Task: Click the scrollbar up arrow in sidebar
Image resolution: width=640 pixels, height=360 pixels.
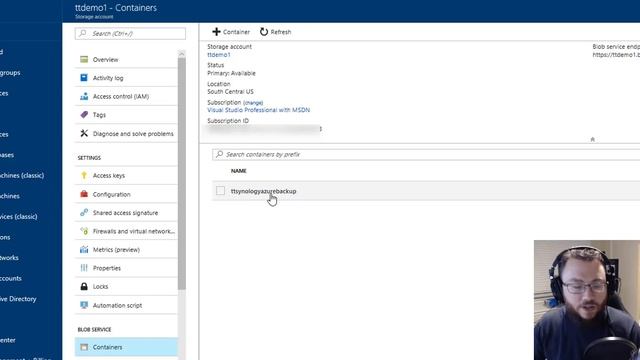Action: (x=182, y=53)
